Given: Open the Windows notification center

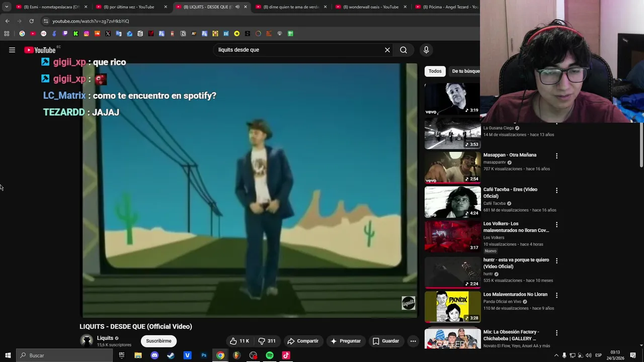Looking at the screenshot, I should tap(633, 355).
